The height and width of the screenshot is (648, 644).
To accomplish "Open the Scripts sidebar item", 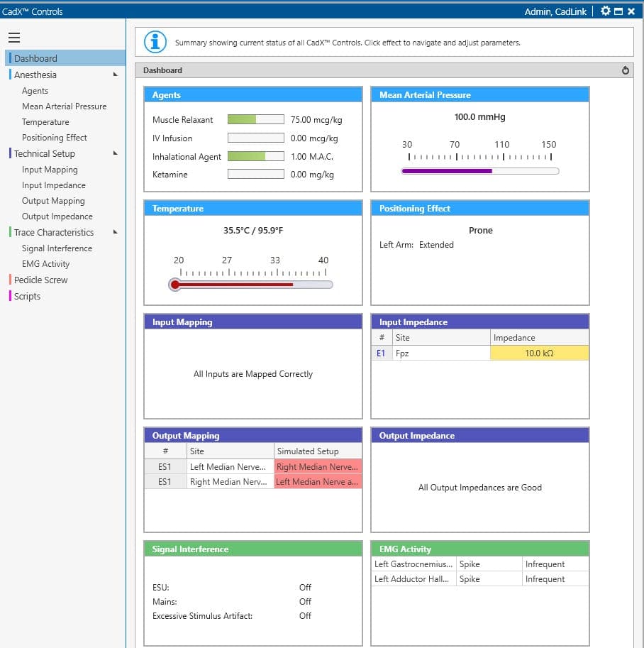I will coord(27,296).
